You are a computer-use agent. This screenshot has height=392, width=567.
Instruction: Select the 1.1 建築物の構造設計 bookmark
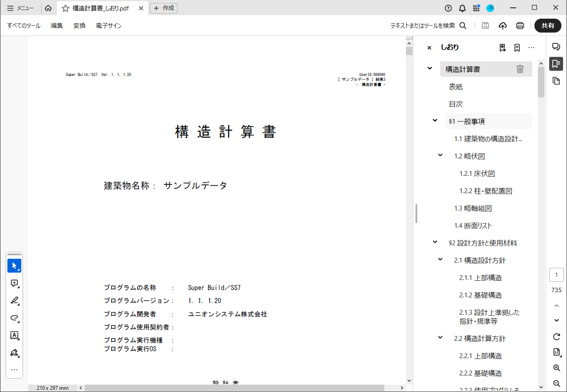[x=488, y=139]
